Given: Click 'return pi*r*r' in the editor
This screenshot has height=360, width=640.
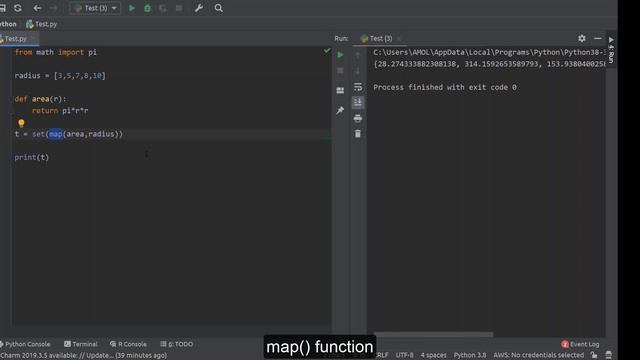Looking at the screenshot, I should [60, 111].
